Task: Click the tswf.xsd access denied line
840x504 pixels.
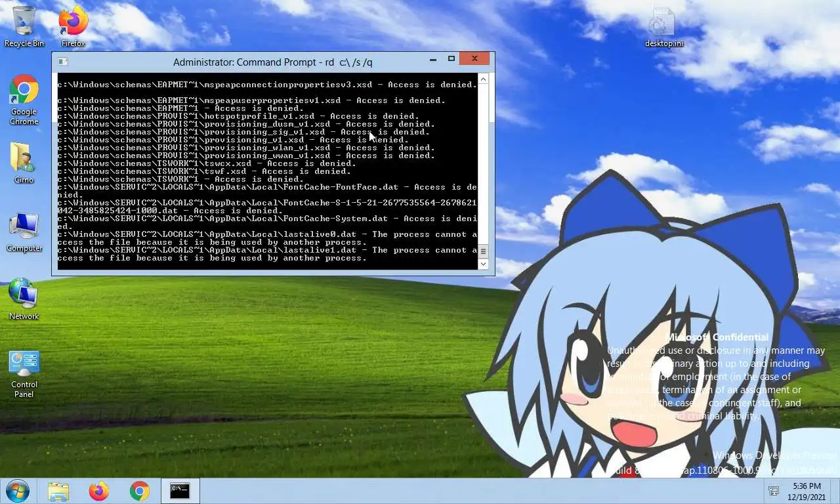Action: tap(204, 171)
